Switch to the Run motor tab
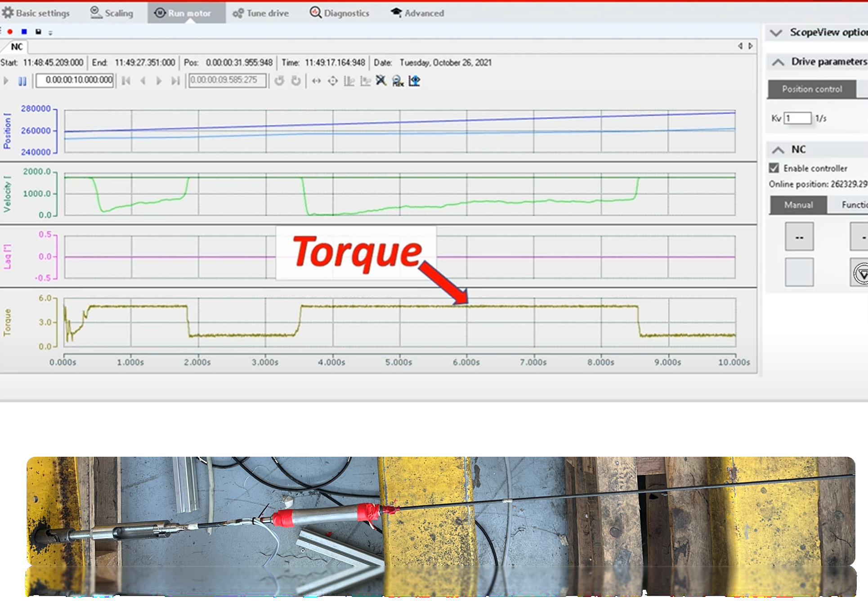Screen dimensions: 868x601 [x=186, y=13]
